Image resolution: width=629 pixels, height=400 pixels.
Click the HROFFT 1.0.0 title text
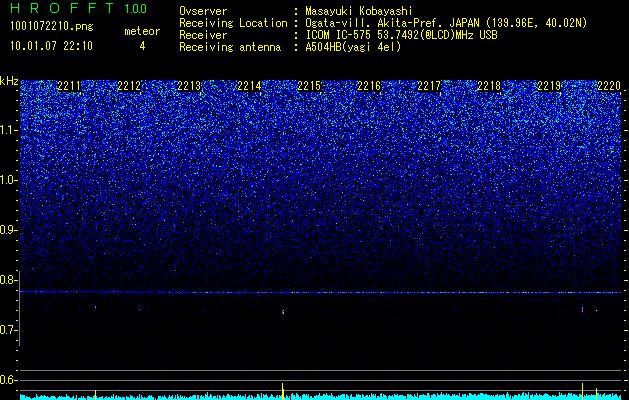78,8
